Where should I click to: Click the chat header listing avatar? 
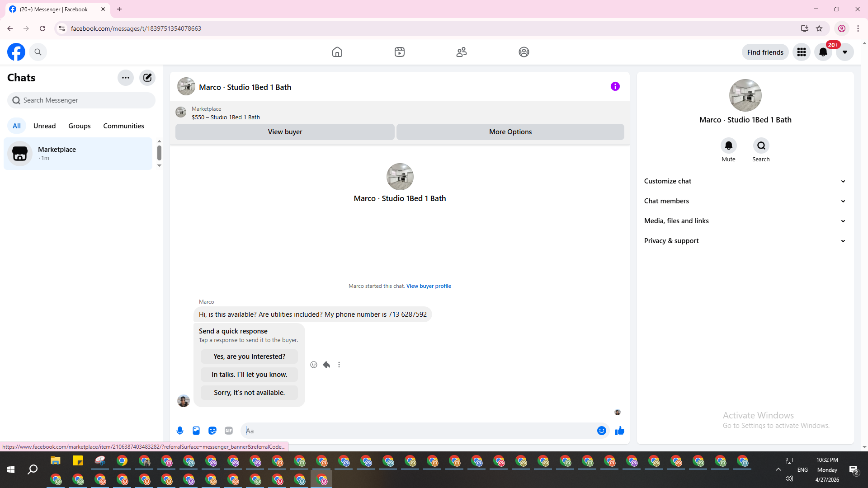tap(186, 86)
